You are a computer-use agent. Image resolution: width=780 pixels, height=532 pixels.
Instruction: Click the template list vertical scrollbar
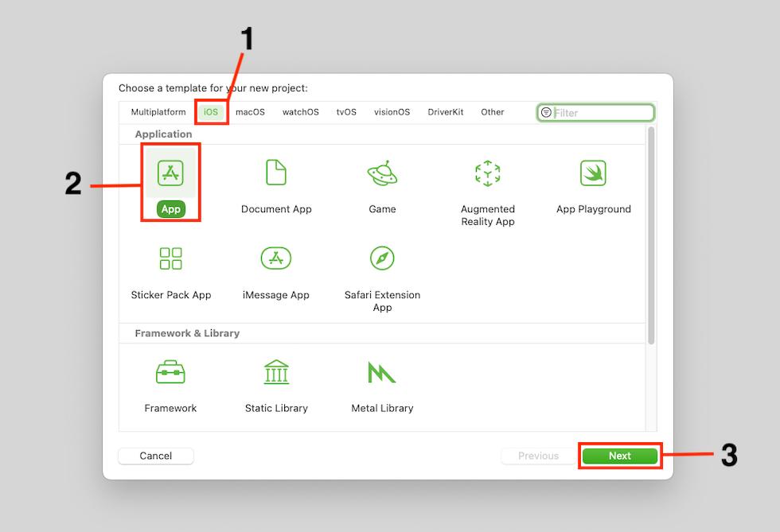651,235
